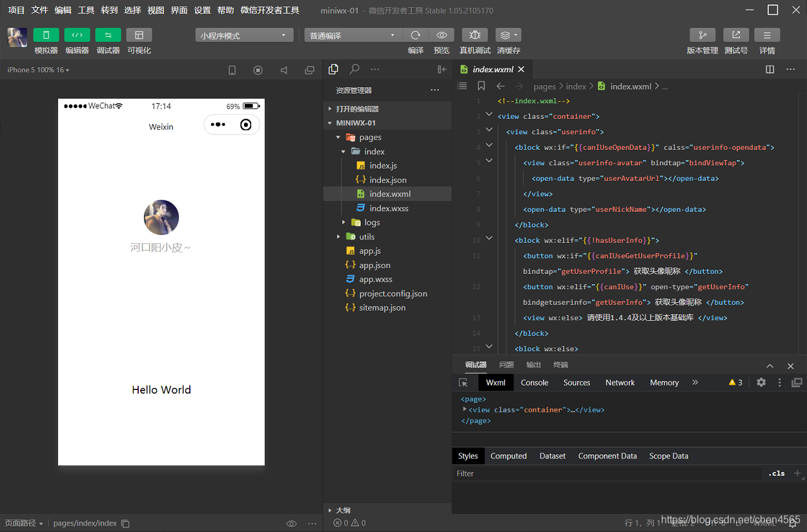Click the collapse sidebar icon
Screen dimensions: 807x532
point(442,70)
